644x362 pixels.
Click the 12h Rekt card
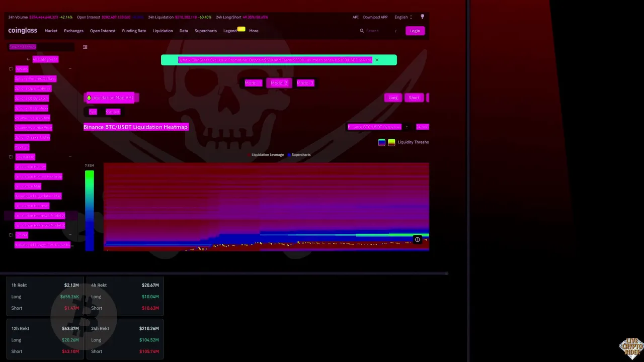click(x=45, y=340)
